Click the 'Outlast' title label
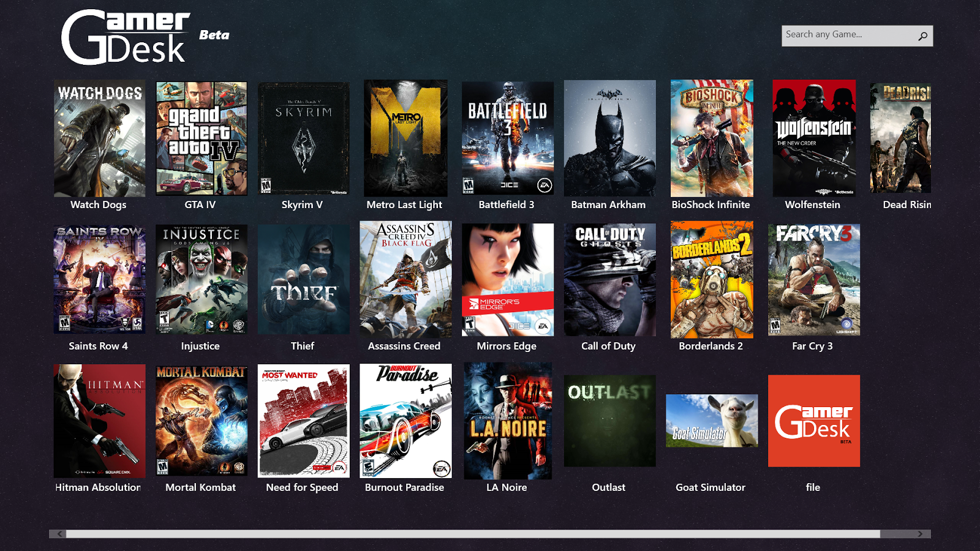 609,487
